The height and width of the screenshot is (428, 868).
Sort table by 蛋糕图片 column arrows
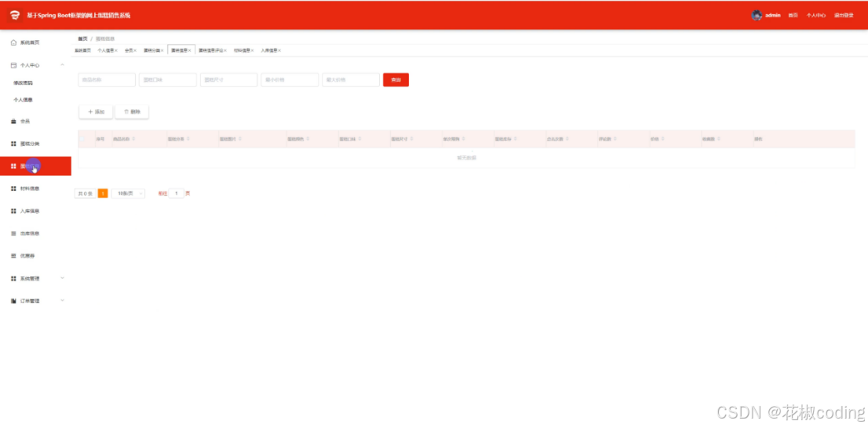tap(240, 139)
